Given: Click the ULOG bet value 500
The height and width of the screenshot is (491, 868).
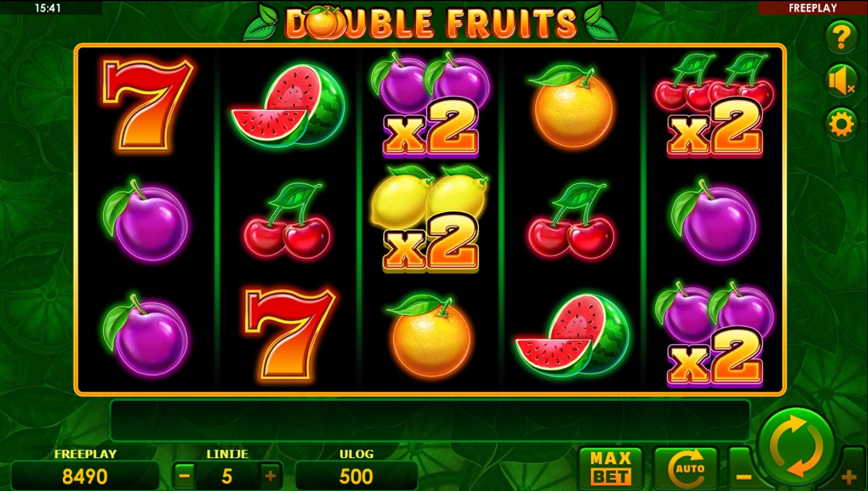Looking at the screenshot, I should [356, 476].
